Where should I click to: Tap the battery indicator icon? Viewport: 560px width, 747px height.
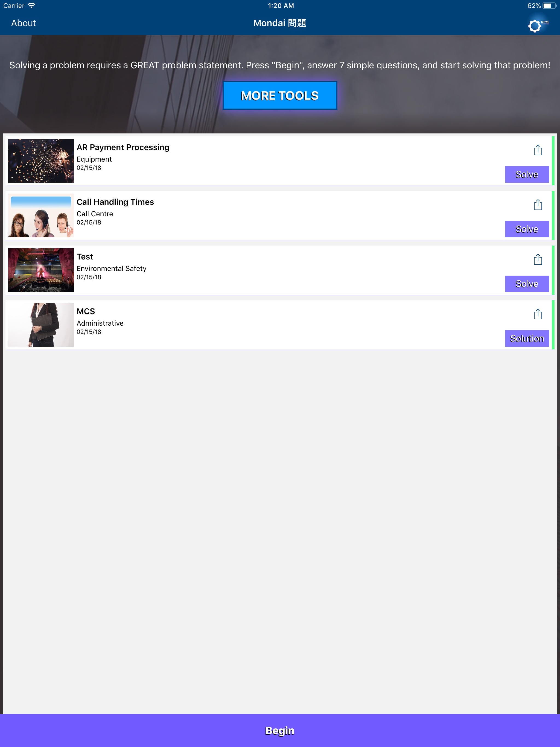click(x=550, y=6)
